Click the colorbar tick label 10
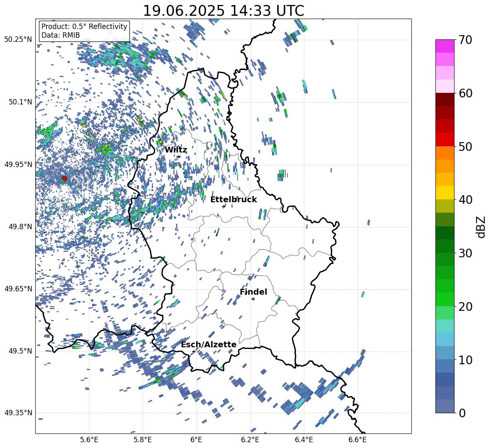 (465, 360)
